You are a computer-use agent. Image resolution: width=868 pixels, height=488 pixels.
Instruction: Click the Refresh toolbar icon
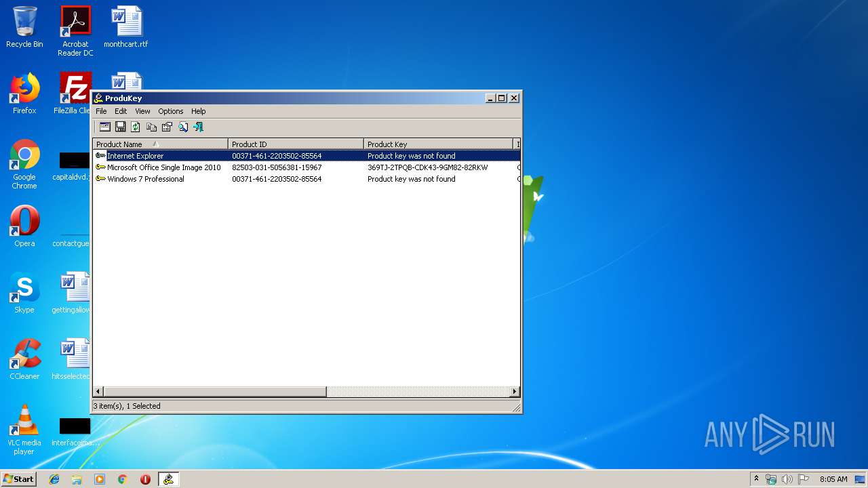(x=136, y=127)
